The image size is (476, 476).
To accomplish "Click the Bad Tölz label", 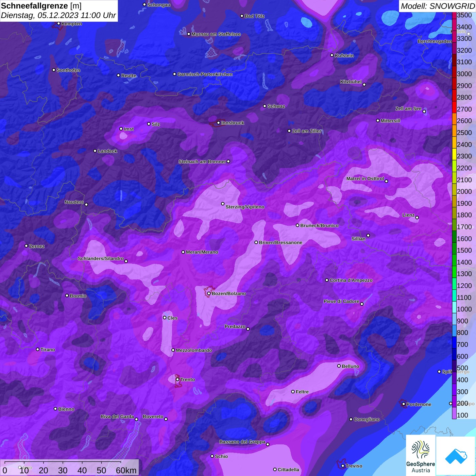I will 254,16.
